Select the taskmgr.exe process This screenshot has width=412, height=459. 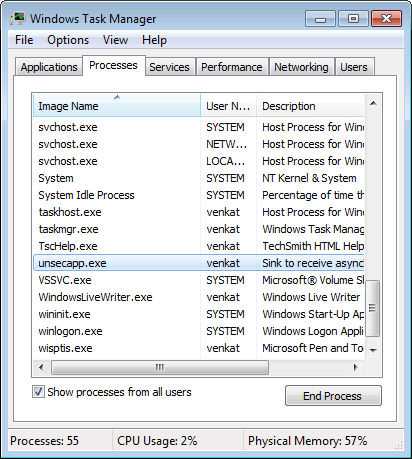(199, 229)
